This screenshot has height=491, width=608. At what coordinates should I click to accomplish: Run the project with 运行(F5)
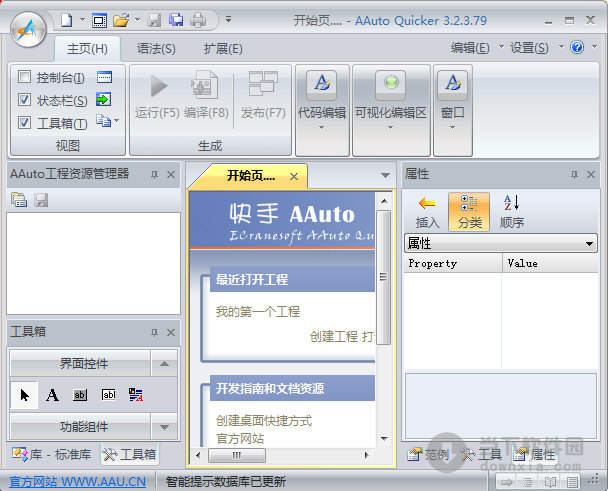click(x=157, y=96)
